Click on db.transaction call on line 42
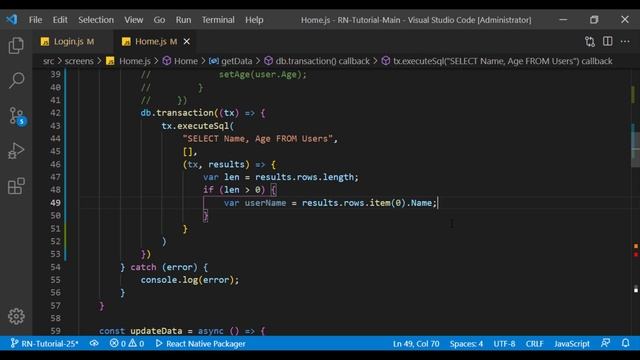 point(177,113)
